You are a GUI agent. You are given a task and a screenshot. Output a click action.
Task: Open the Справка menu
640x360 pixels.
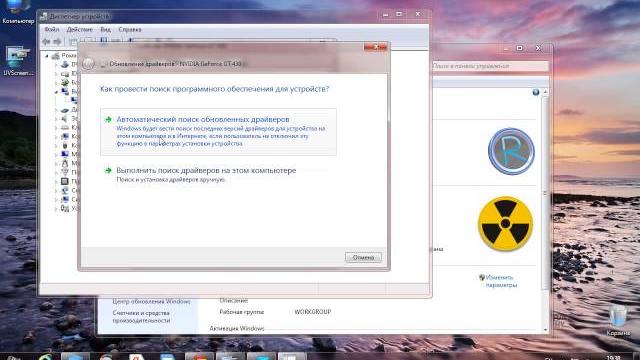[x=130, y=29]
